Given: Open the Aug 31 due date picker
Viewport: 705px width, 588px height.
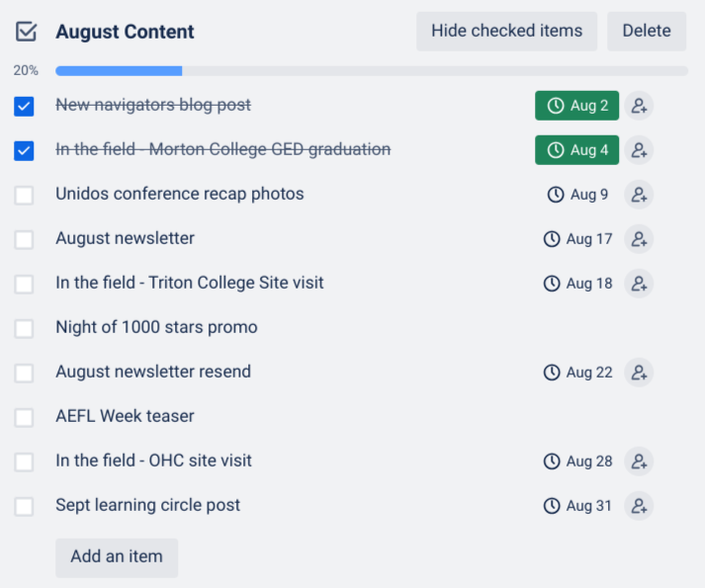Looking at the screenshot, I should tap(578, 506).
